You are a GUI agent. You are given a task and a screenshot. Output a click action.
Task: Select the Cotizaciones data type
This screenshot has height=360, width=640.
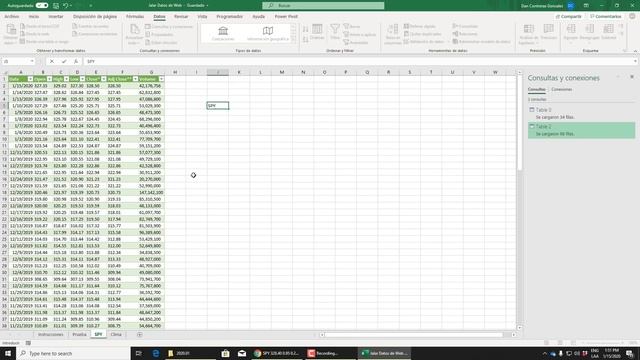223,33
